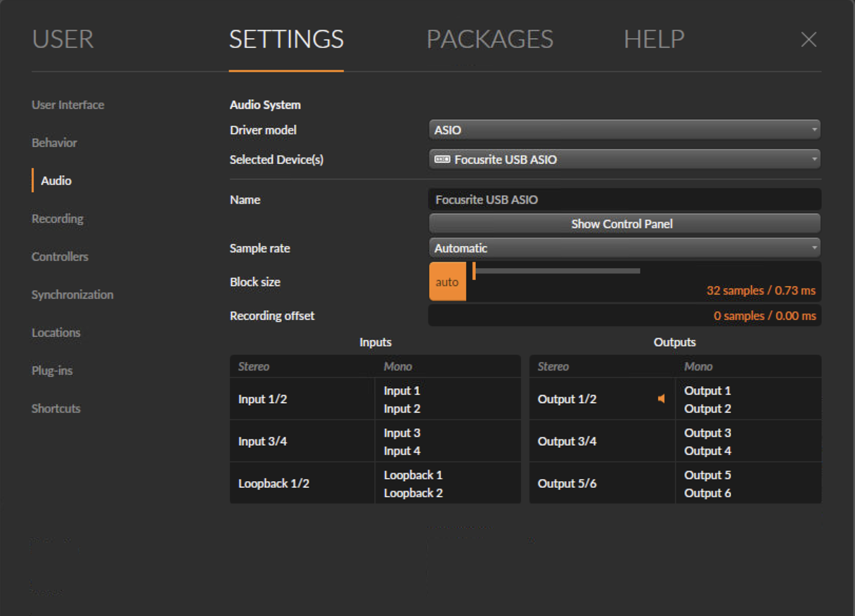Click the Name input field
This screenshot has height=616, width=855.
[624, 200]
